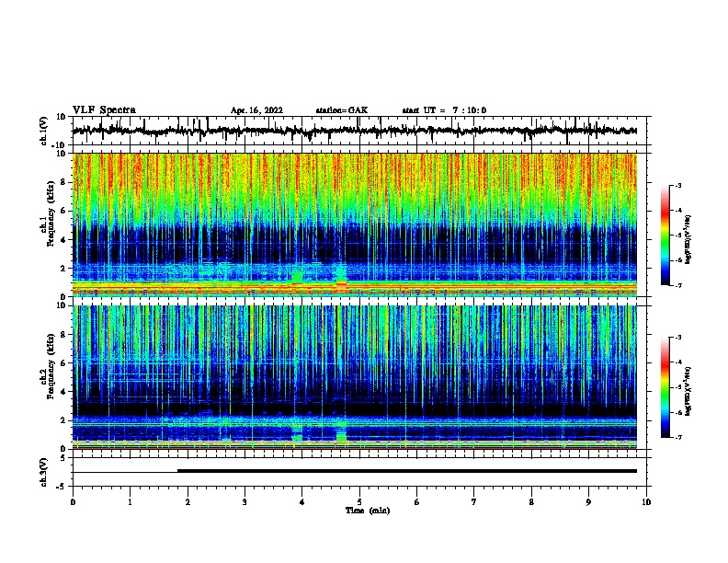
Task: Click the "6" kHz tick on ch.2 frequency axis
Action: [63, 363]
